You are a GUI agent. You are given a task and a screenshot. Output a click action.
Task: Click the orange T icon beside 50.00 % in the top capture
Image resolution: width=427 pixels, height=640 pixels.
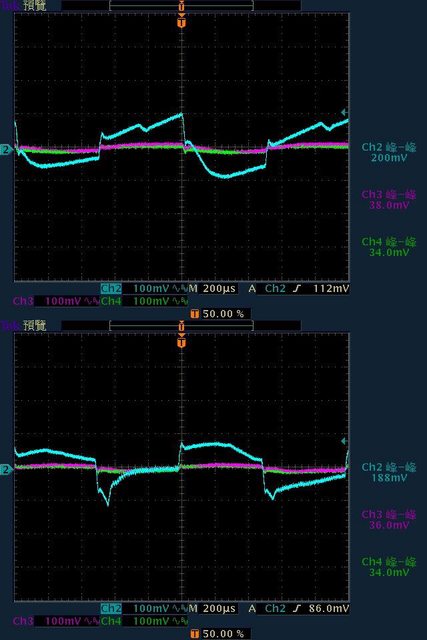tap(195, 314)
